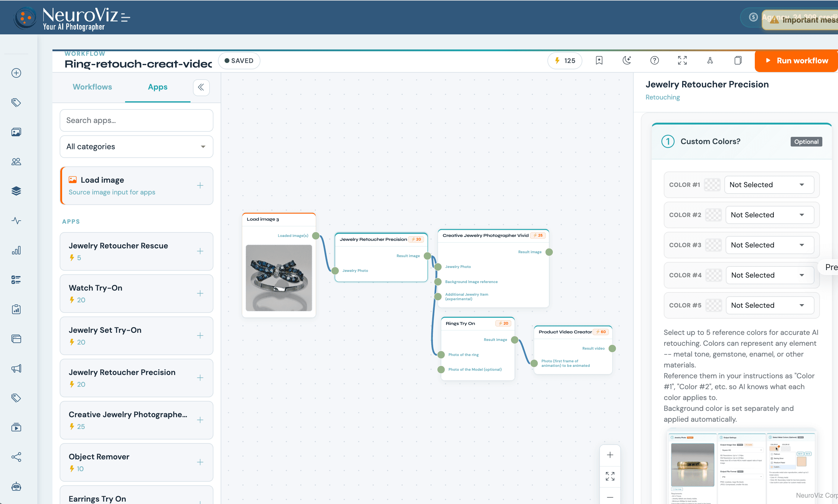Add the Load image node with its plus icon
838x504 pixels.
click(200, 185)
